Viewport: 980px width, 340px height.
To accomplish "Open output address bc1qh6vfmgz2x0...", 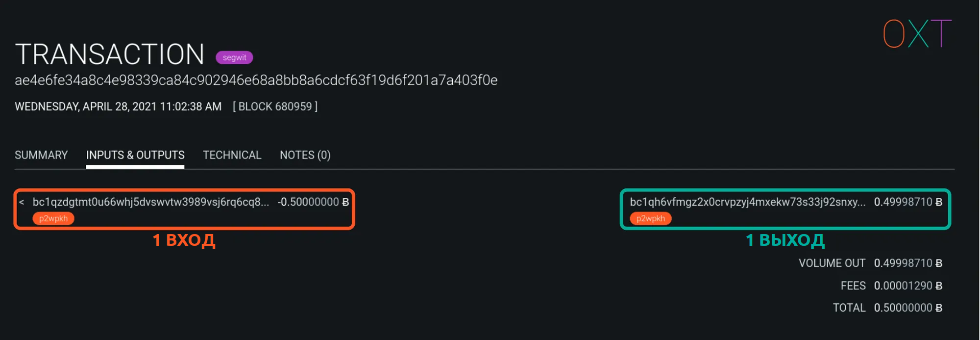I will point(747,202).
